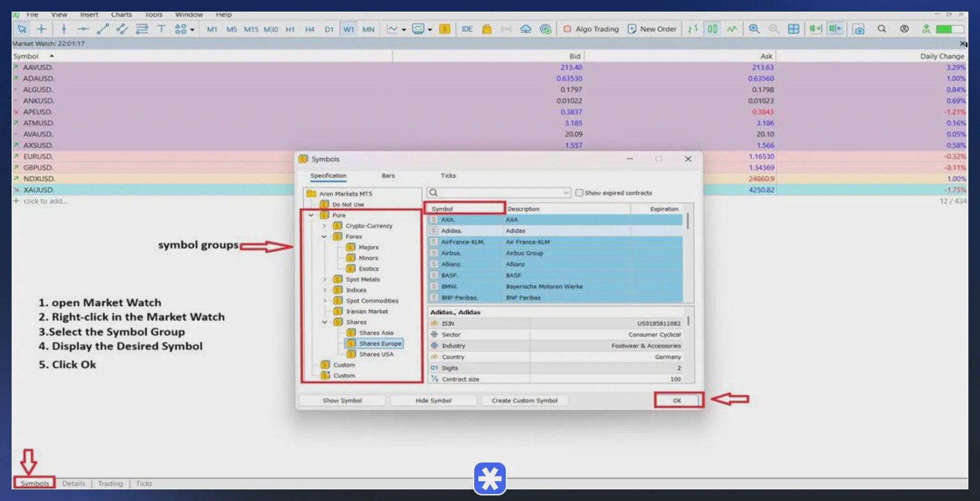980x501 pixels.
Task: Click Create Custom Symbol button
Action: coord(524,400)
